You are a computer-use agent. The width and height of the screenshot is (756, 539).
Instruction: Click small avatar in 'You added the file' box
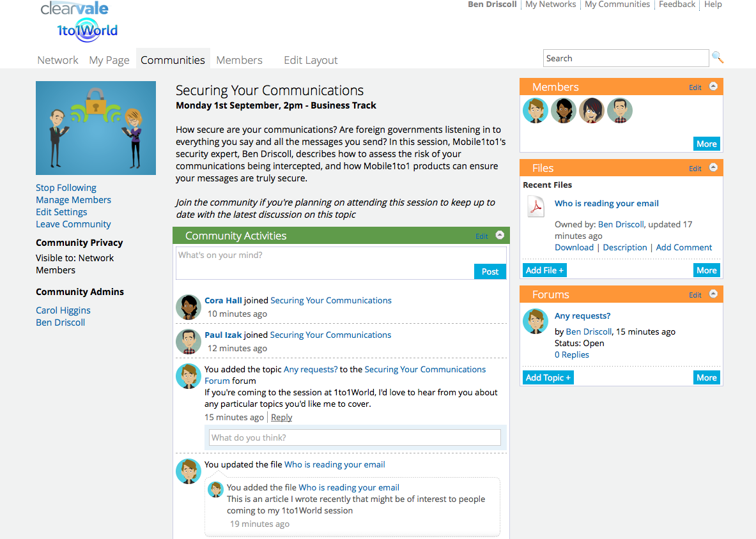[215, 489]
